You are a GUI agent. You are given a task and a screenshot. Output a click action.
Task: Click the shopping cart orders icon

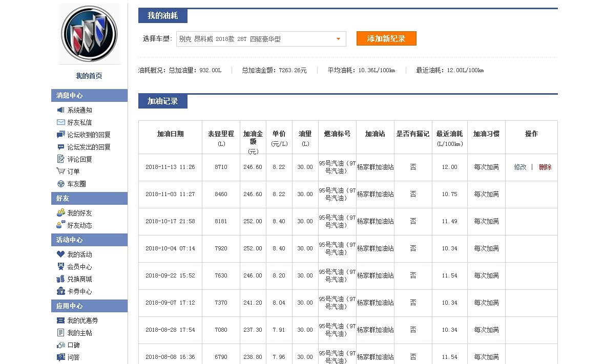pos(60,172)
